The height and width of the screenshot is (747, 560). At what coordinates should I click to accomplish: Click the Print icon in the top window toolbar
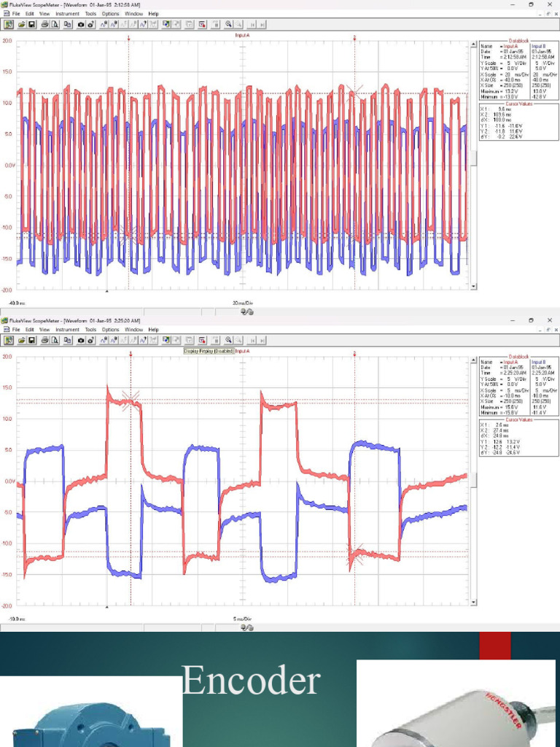tap(44, 24)
